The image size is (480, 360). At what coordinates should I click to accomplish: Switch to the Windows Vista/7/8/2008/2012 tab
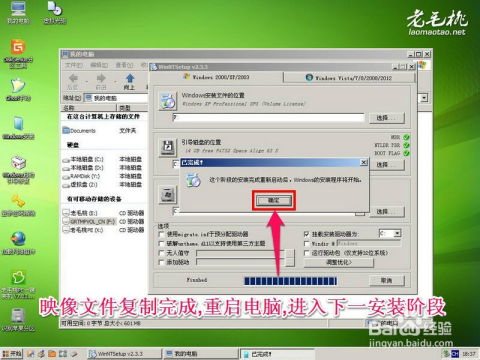tap(349, 78)
